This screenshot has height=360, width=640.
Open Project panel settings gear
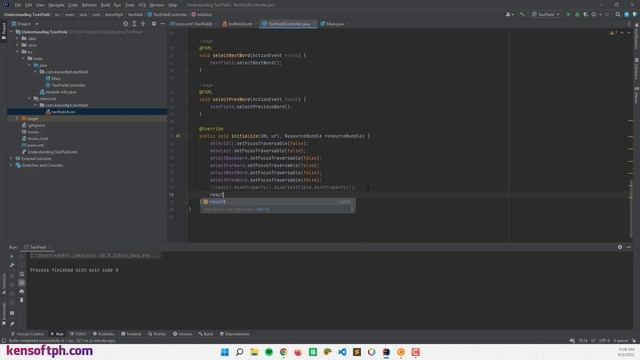tap(154, 24)
